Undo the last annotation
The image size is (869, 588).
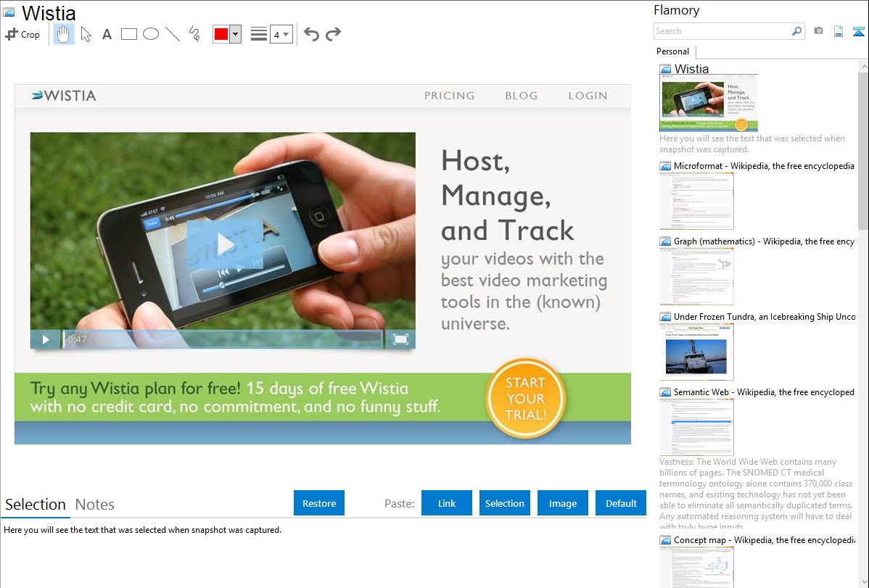(x=311, y=34)
